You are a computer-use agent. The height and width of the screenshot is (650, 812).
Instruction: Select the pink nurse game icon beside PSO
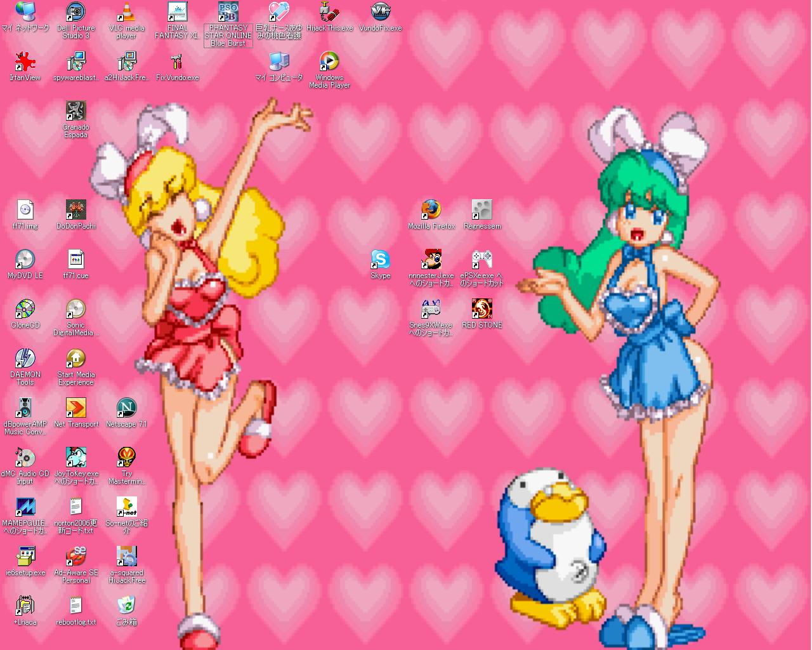click(x=279, y=11)
